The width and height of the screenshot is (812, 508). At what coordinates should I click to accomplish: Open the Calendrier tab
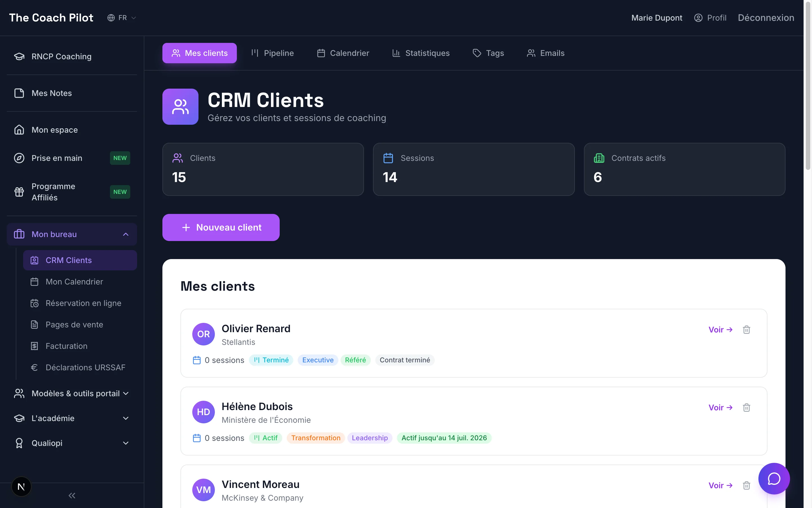point(343,53)
